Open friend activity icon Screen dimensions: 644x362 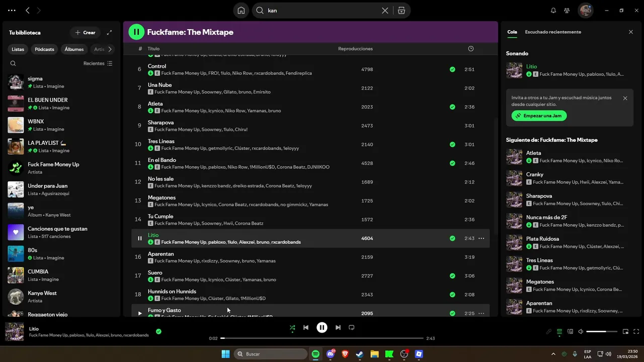[x=567, y=11]
